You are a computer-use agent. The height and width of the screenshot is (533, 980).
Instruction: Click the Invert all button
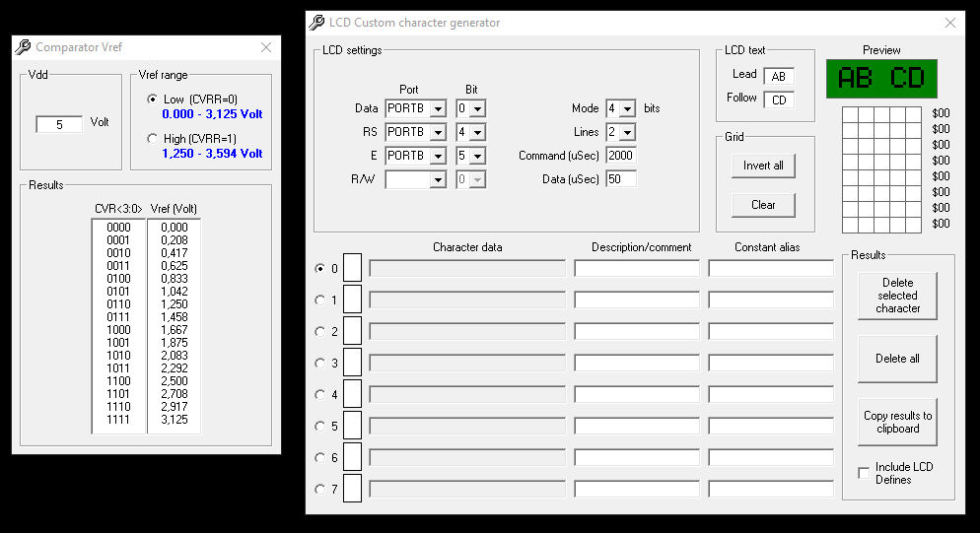763,166
